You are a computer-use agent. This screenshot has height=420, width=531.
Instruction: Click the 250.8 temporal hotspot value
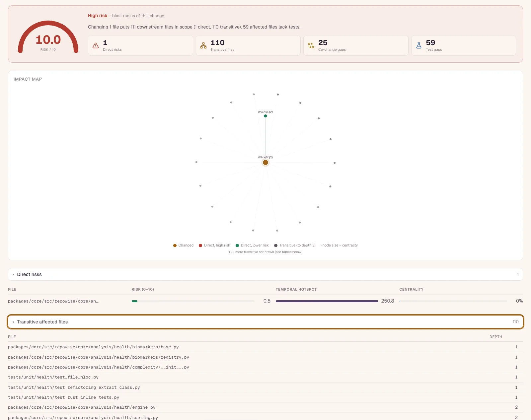[x=388, y=301]
